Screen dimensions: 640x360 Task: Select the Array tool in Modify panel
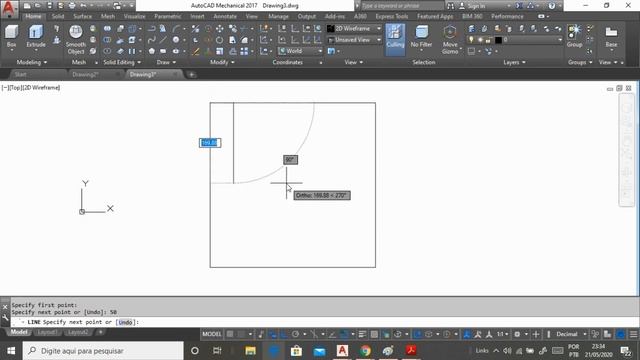[x=244, y=51]
